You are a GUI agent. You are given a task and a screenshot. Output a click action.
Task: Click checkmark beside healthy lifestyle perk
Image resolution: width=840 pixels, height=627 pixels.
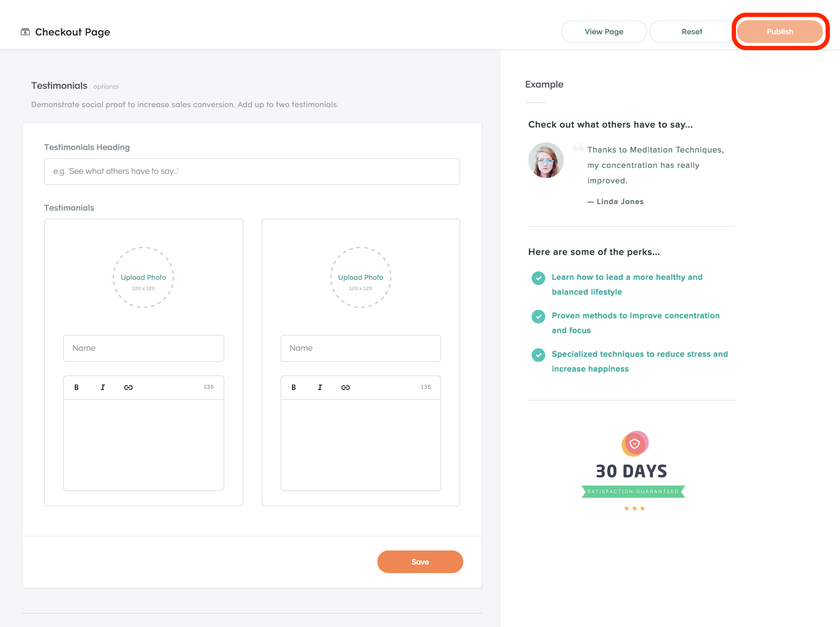pos(538,278)
